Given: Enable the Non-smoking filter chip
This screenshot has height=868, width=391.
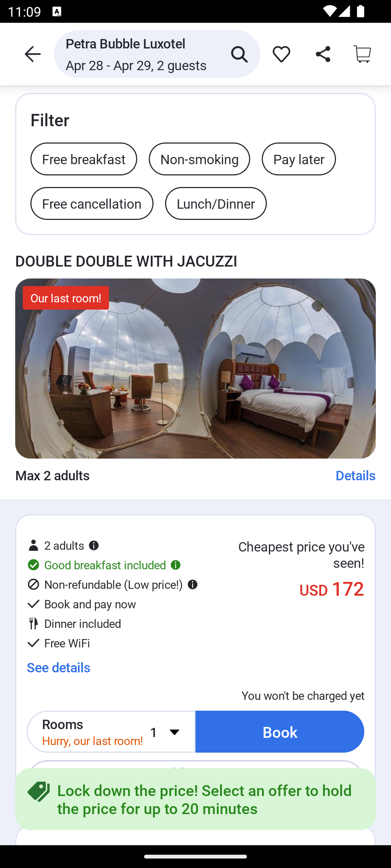Looking at the screenshot, I should 199,159.
